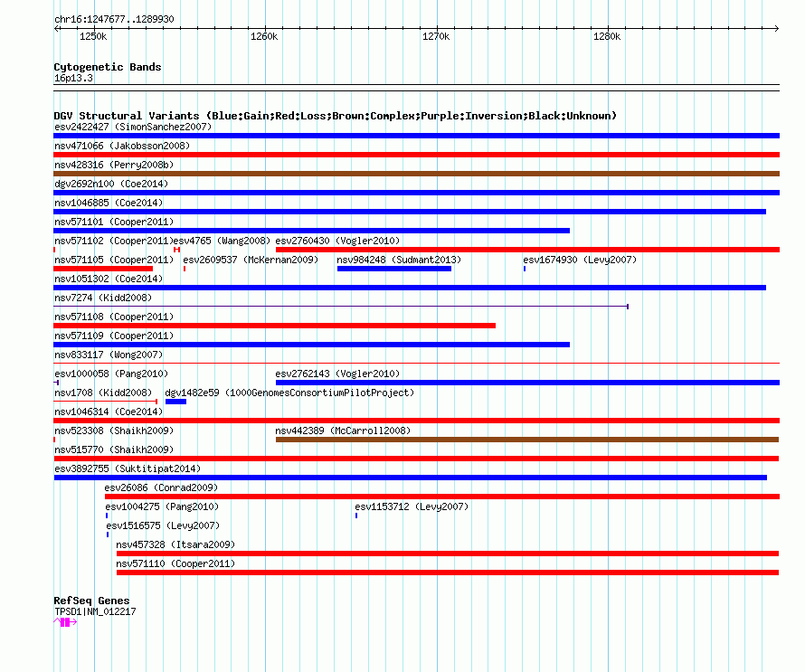Open the nsv833117 (Wong2007) label

pyautogui.click(x=109, y=355)
